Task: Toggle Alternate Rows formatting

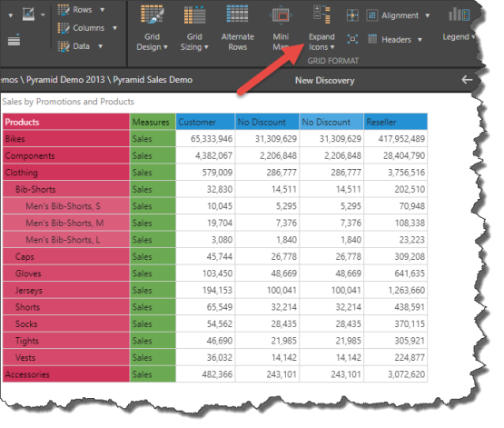Action: 238,28
